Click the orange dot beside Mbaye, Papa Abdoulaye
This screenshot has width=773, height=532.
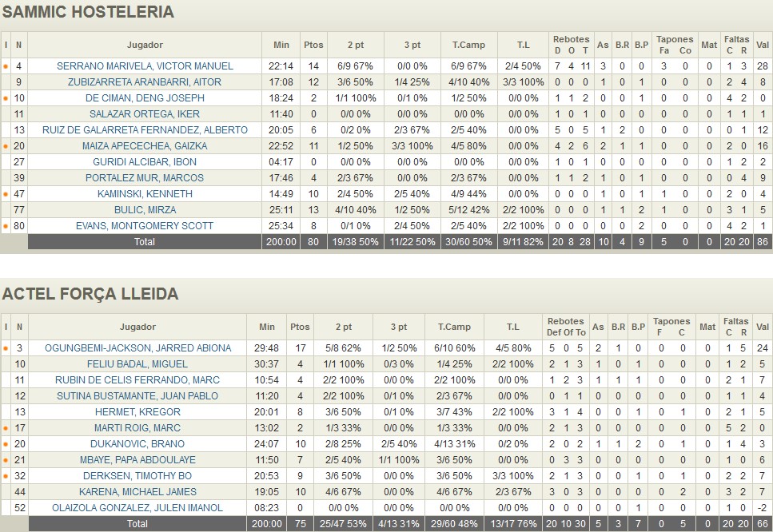pyautogui.click(x=6, y=460)
